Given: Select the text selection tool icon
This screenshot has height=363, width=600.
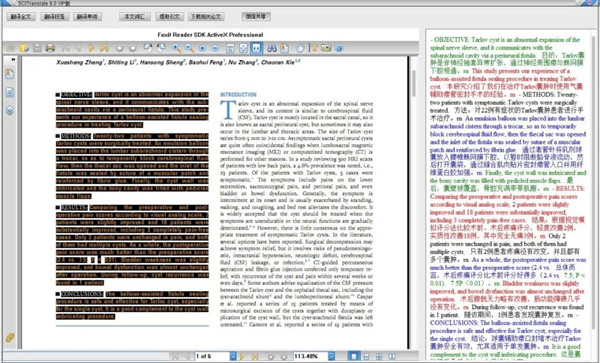Looking at the screenshot, I should [315, 48].
